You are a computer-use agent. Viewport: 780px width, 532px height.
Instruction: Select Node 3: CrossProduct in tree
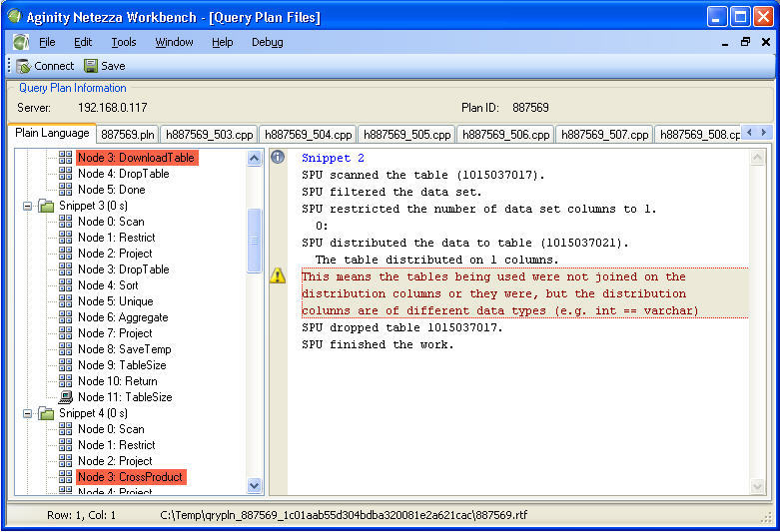(130, 477)
